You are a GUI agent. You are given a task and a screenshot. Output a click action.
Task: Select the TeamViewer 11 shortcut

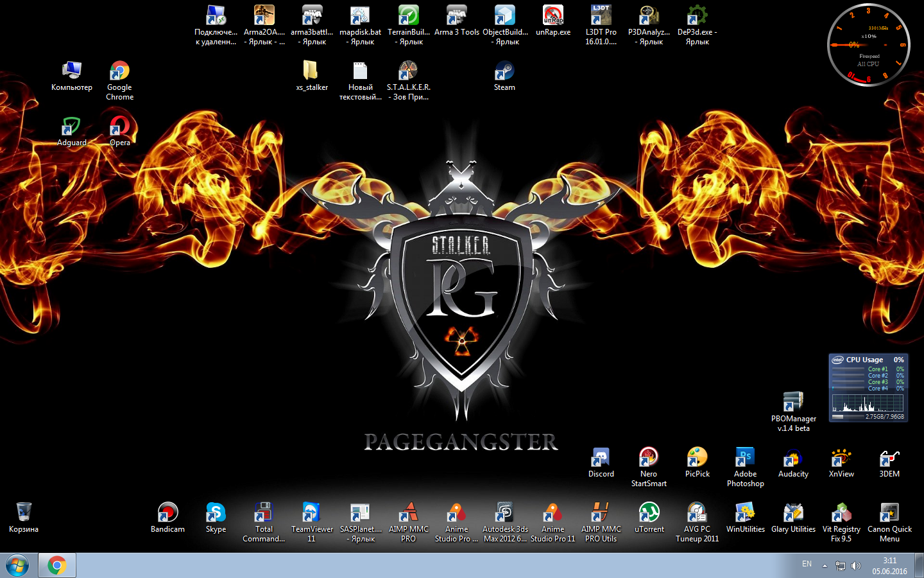click(312, 513)
